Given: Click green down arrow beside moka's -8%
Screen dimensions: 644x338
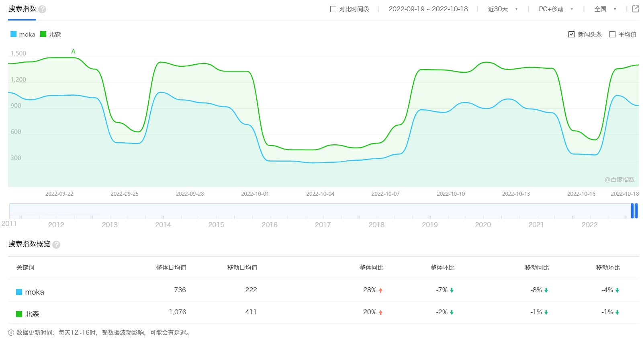Looking at the screenshot, I should (546, 291).
